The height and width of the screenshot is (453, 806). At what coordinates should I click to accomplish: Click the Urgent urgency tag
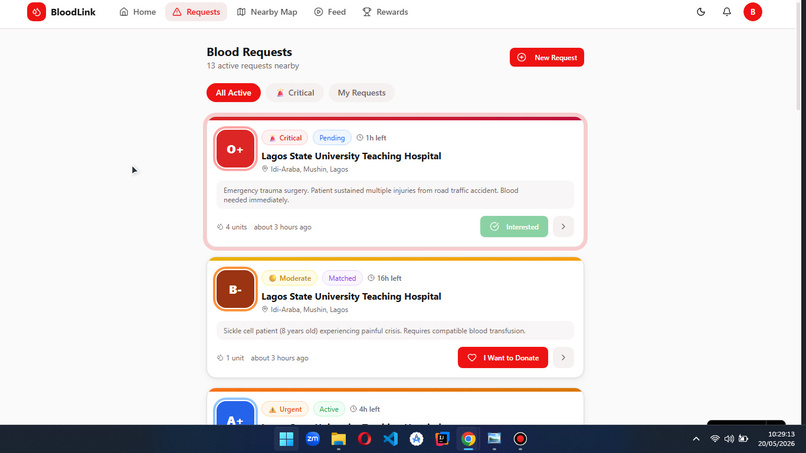(x=285, y=409)
